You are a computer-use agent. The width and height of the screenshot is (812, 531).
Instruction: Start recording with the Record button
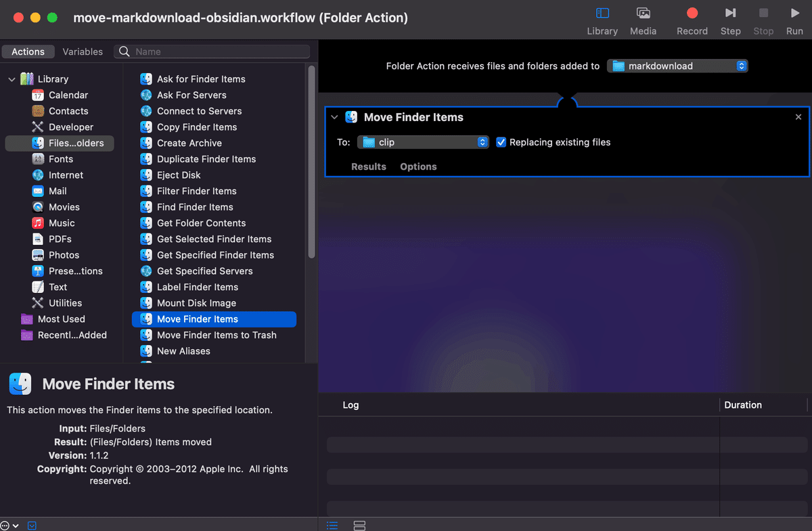click(x=692, y=21)
